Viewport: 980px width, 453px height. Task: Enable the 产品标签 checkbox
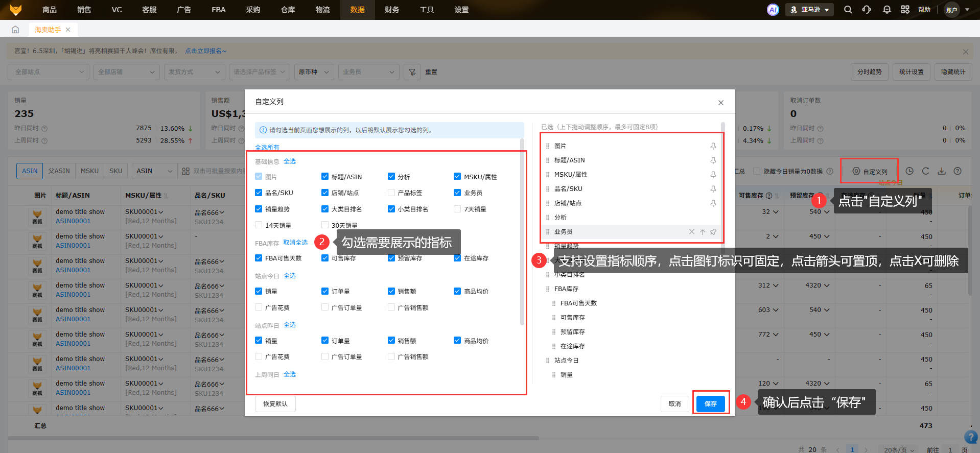tap(391, 193)
